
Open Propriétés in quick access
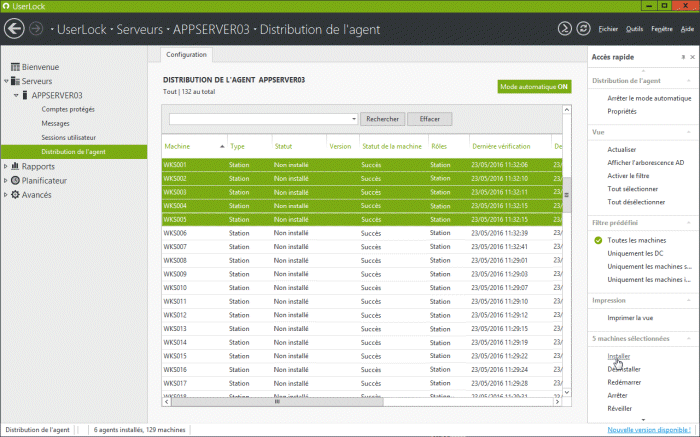point(621,111)
